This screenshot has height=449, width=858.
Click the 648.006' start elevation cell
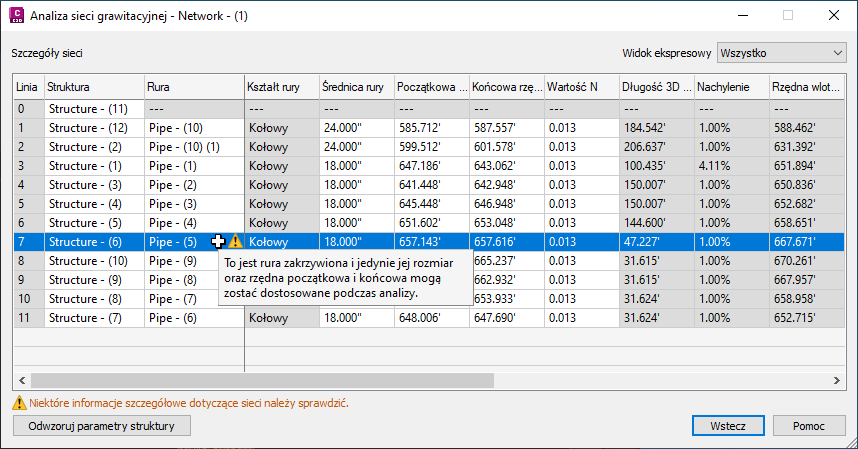click(x=432, y=318)
